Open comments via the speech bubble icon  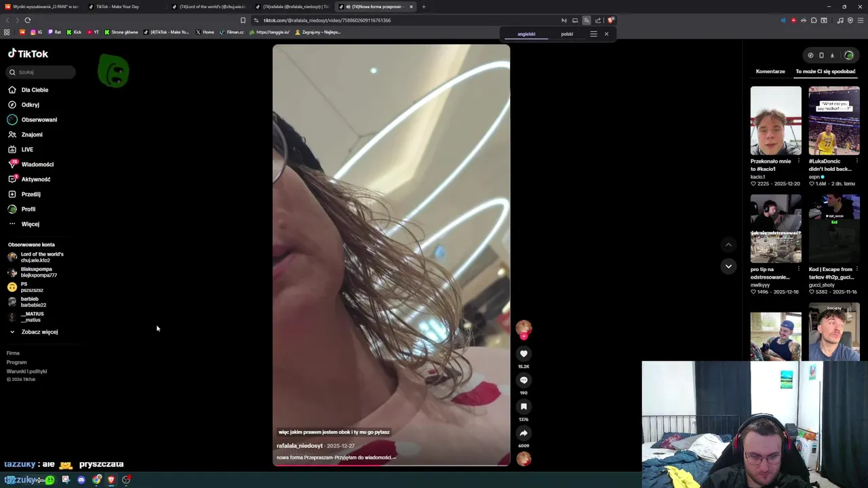(524, 380)
